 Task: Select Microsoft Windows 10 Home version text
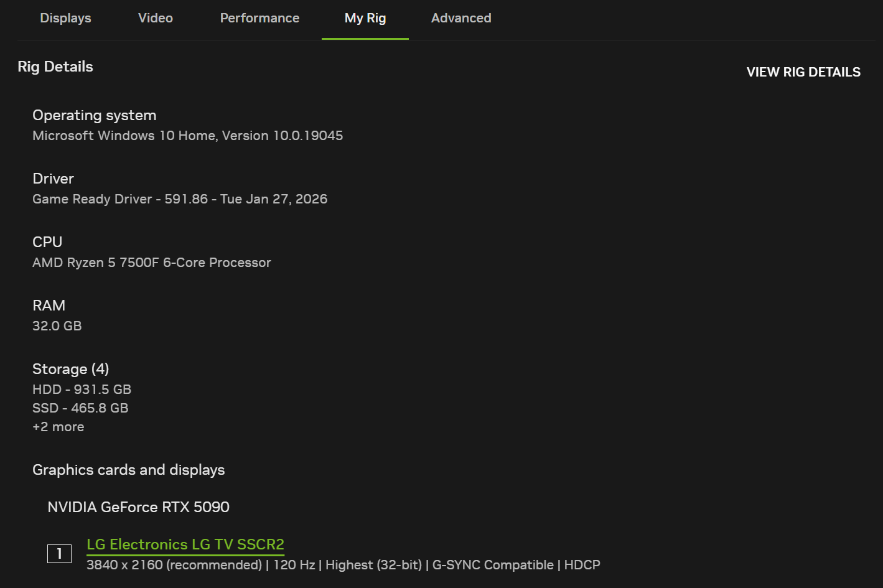point(188,136)
